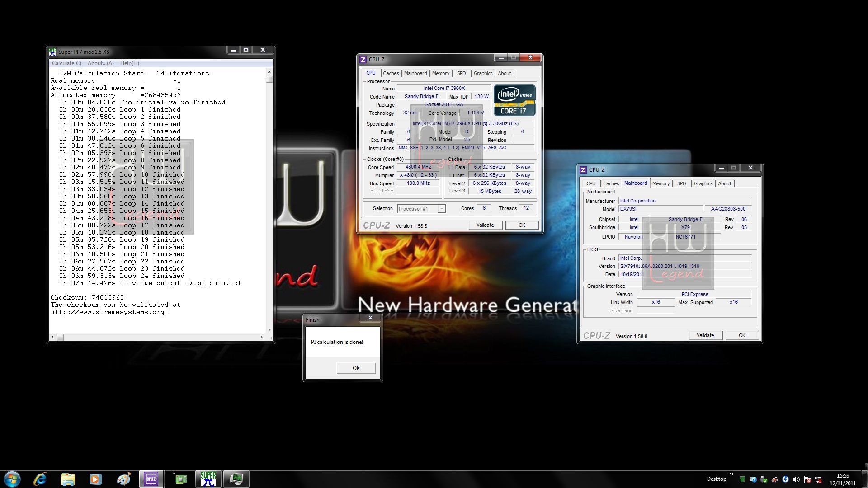Select the CPU tab in CPU-Z Mainboard window

coord(591,183)
